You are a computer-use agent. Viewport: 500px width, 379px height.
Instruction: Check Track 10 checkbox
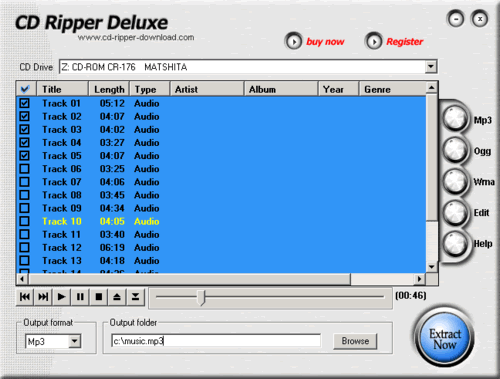click(24, 221)
